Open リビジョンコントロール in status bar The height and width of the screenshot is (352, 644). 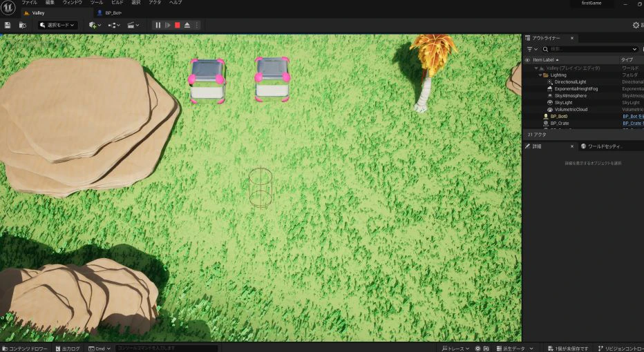[621, 349]
